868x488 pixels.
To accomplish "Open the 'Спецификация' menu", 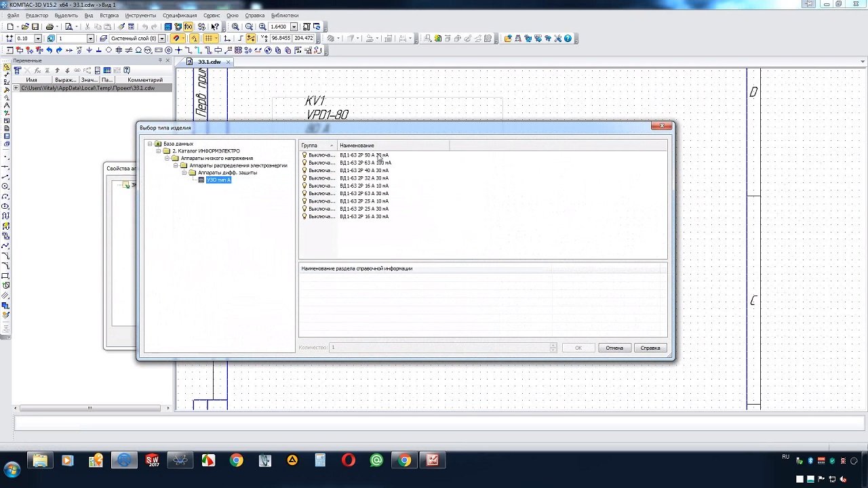I will click(x=180, y=15).
